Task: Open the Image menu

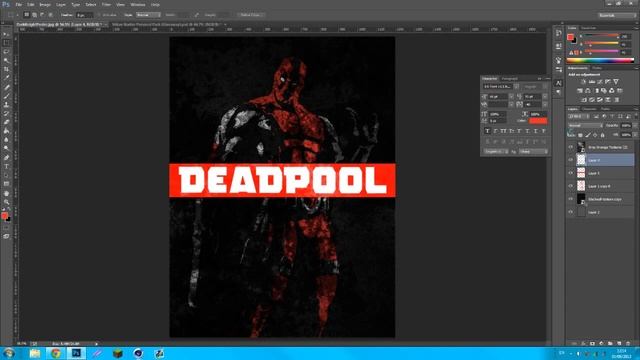Action: (x=45, y=4)
